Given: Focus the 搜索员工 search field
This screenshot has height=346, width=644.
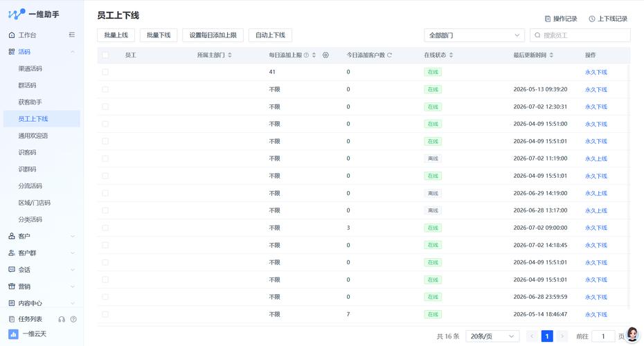Looking at the screenshot, I should click(x=580, y=35).
